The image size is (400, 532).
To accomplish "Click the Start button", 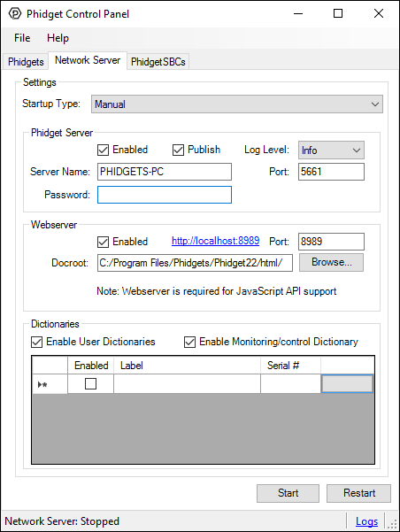I will pyautogui.click(x=288, y=493).
